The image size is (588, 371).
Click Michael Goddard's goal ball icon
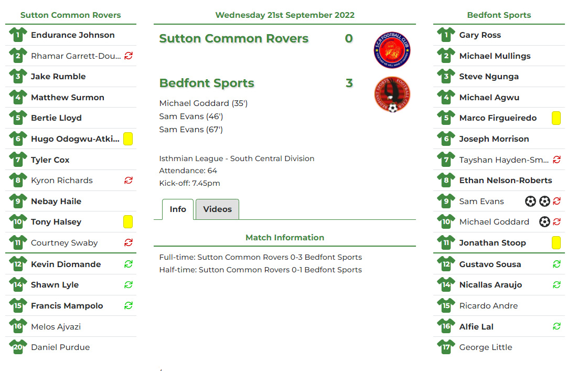click(x=544, y=222)
